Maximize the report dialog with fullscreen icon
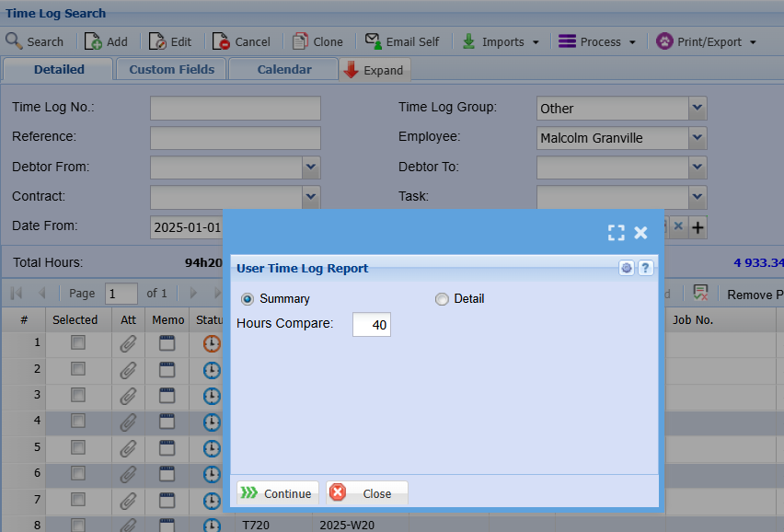The width and height of the screenshot is (784, 532). 616,233
